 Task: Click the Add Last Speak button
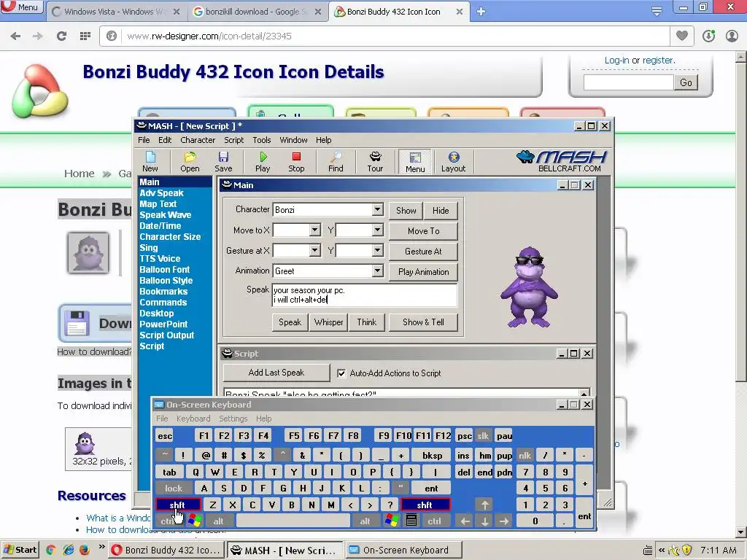pos(276,373)
